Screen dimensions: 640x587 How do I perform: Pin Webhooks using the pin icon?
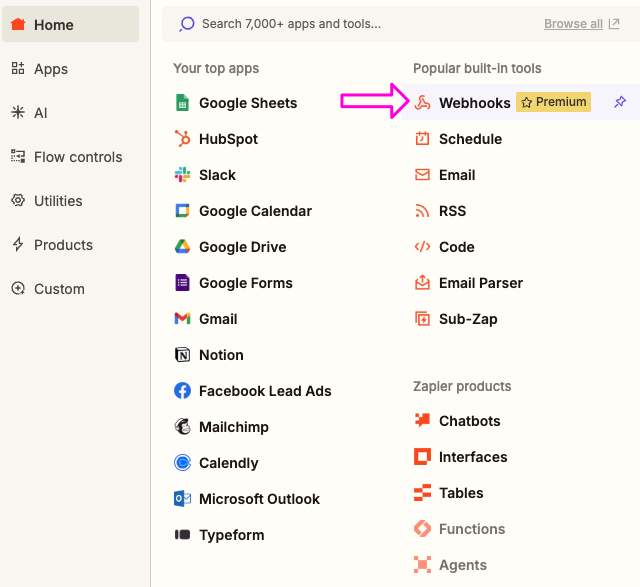pos(620,102)
